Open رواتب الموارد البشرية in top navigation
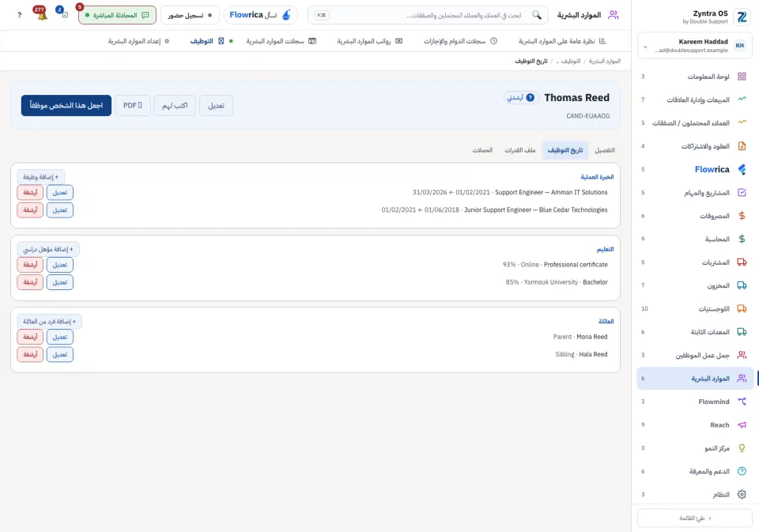This screenshot has height=532, width=759. tap(370, 41)
